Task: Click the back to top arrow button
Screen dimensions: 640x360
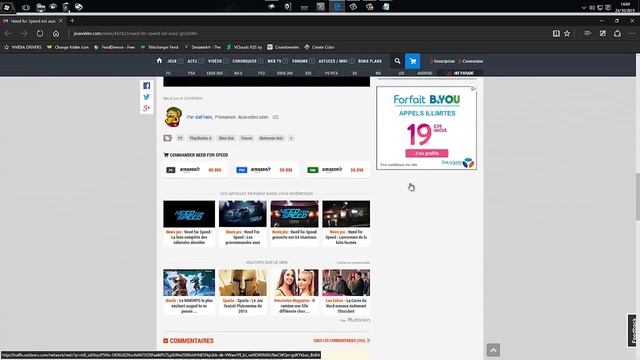Action: 493,350
